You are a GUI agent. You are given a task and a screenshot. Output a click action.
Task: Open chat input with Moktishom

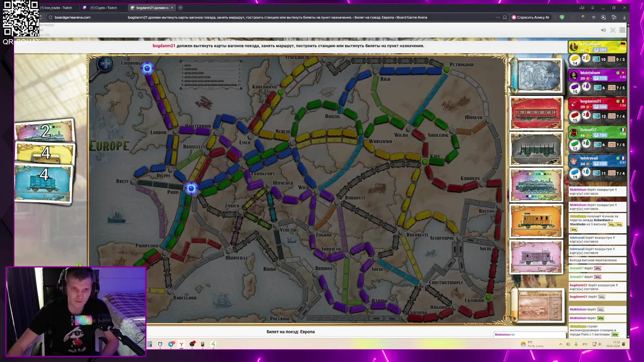click(530, 334)
